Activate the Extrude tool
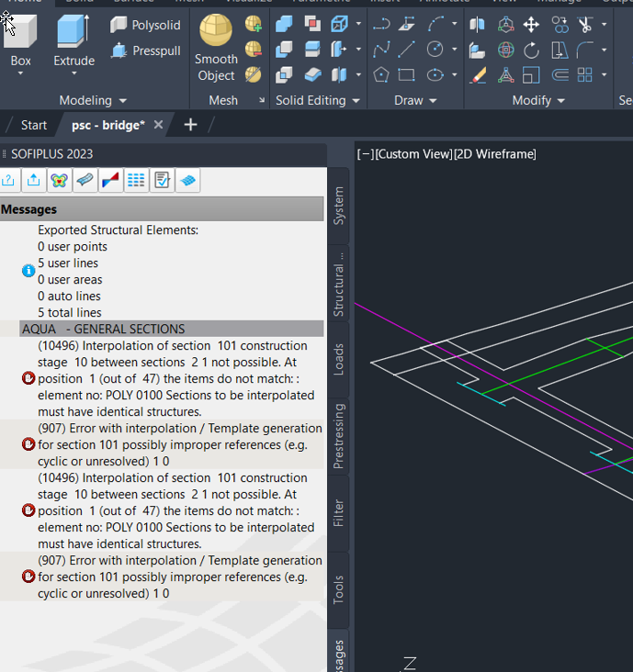 point(73,41)
